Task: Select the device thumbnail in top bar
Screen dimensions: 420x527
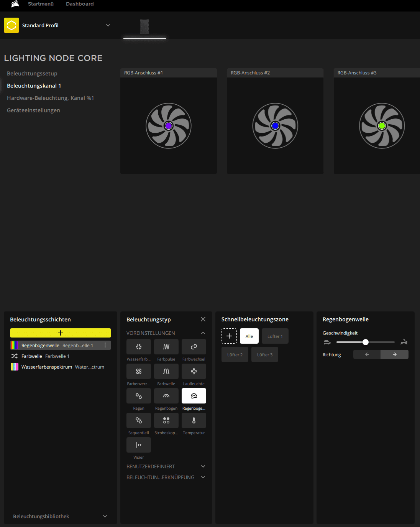Action: [144, 26]
